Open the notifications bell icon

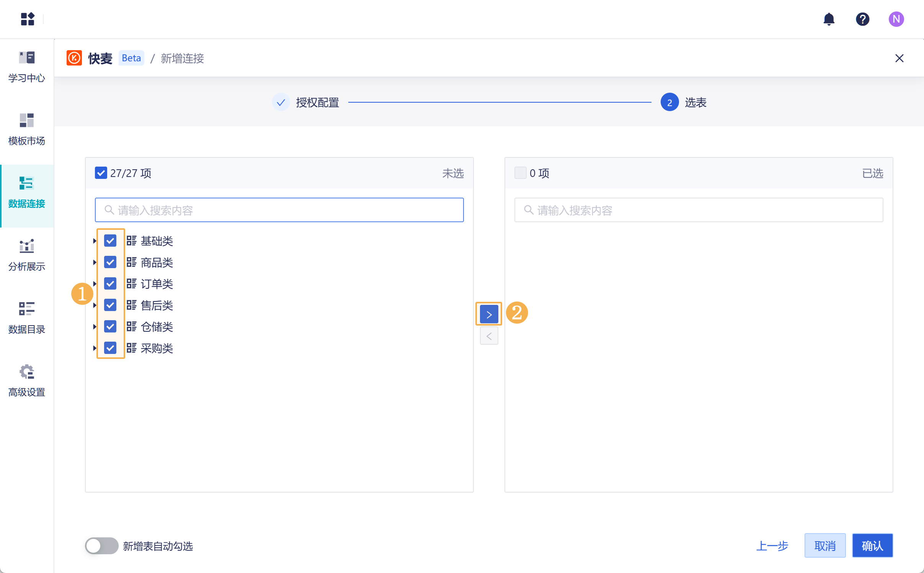829,19
